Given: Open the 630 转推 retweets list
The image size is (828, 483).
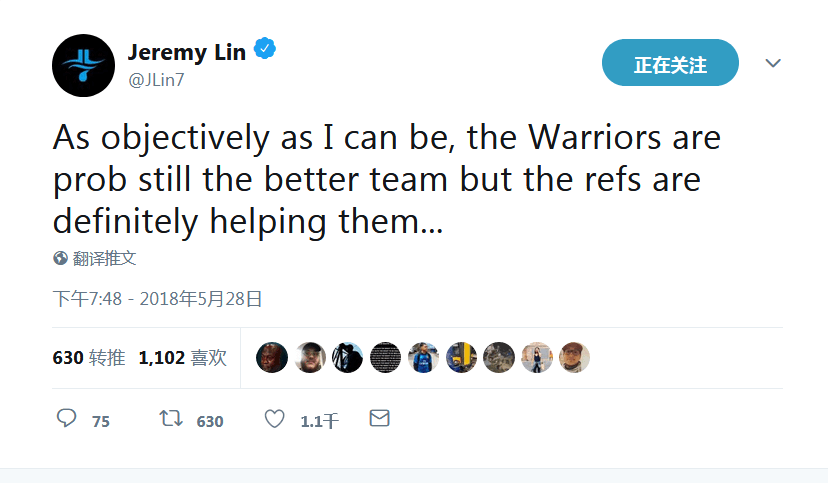Looking at the screenshot, I should pos(89,357).
